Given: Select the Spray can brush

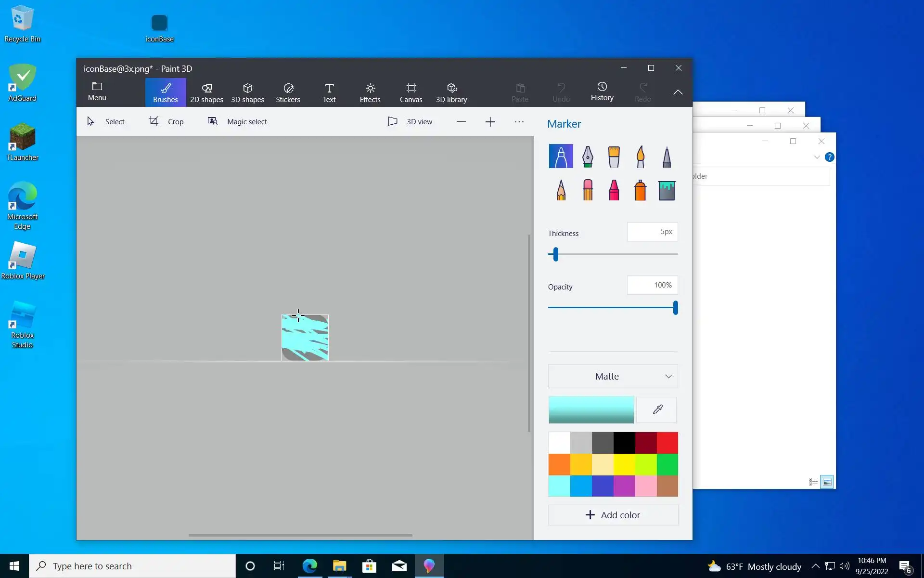Looking at the screenshot, I should (640, 190).
